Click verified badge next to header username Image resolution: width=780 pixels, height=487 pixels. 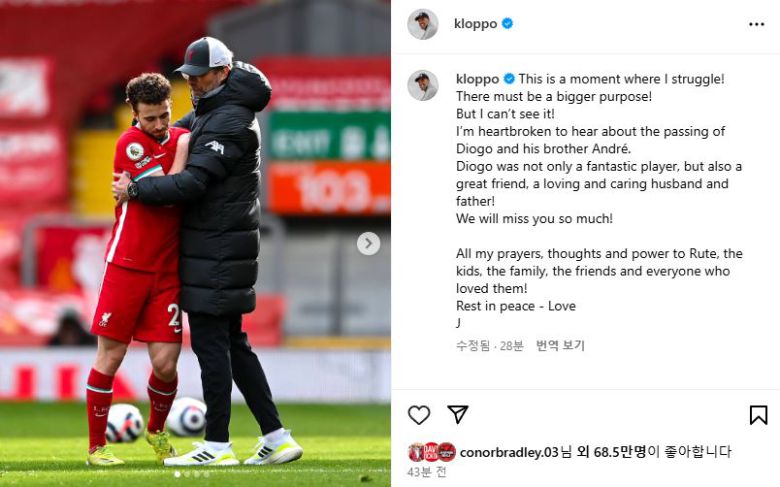click(x=507, y=23)
